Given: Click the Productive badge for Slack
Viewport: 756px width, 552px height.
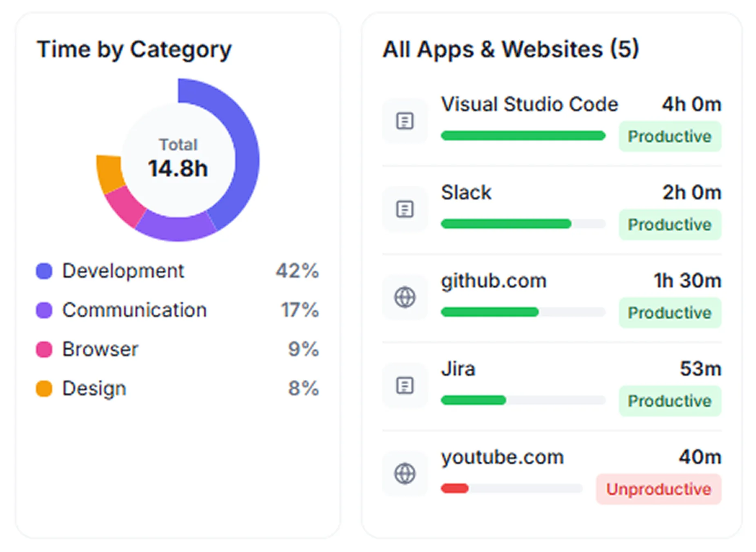Looking at the screenshot, I should [x=670, y=225].
